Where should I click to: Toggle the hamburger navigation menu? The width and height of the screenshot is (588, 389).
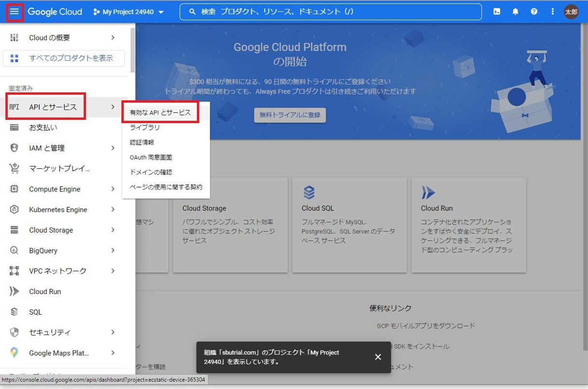click(x=14, y=12)
